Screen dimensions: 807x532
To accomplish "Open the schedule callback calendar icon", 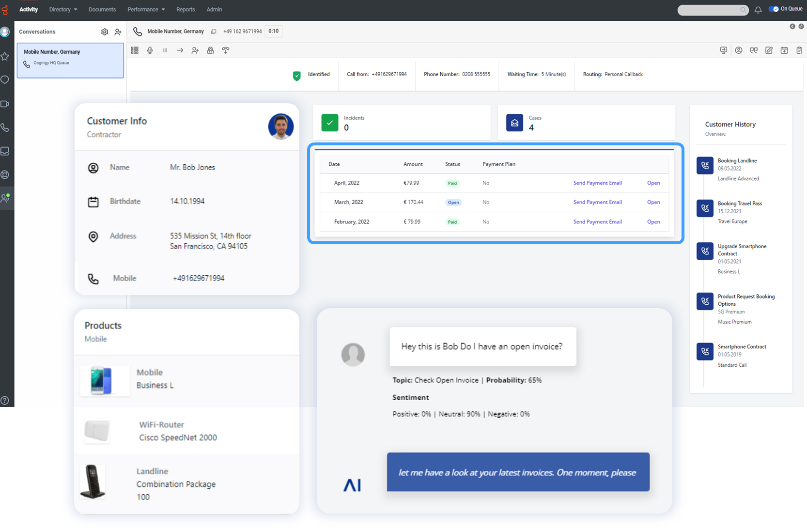I will (x=784, y=50).
